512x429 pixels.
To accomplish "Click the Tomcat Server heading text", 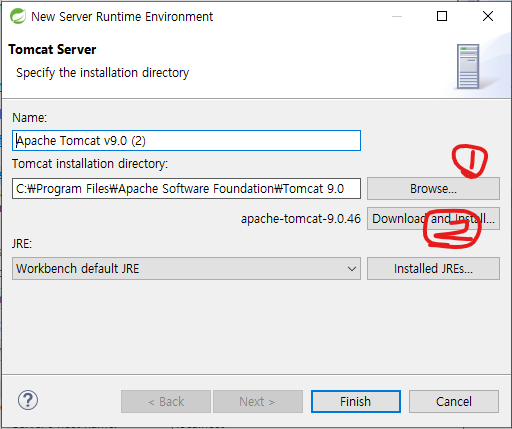I will click(52, 50).
